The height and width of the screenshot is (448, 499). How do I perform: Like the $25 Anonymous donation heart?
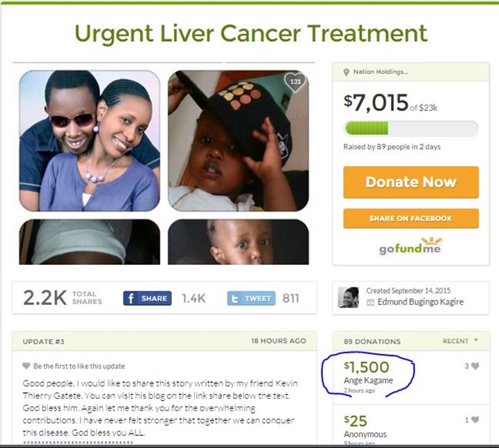point(475,419)
